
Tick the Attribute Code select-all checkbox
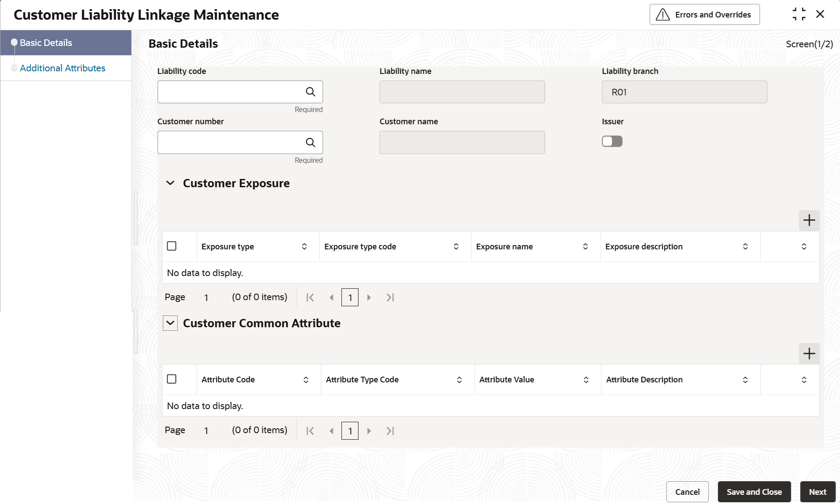pos(172,379)
